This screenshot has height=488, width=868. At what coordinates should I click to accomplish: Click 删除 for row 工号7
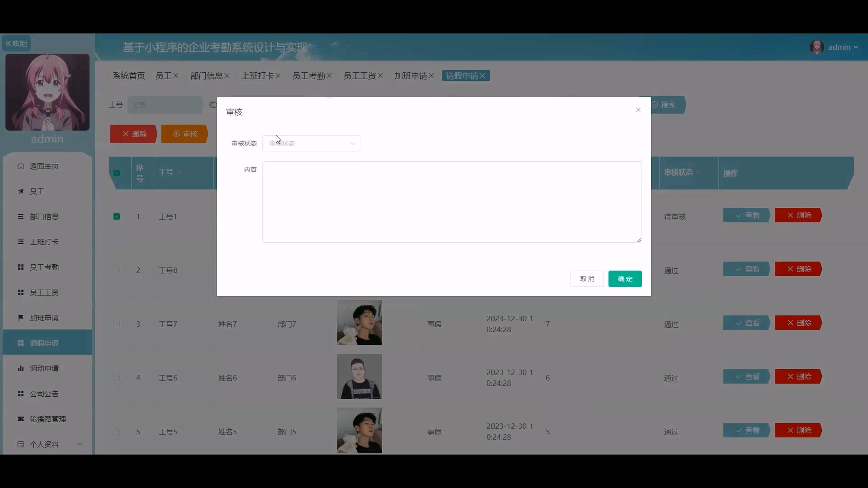click(x=798, y=323)
